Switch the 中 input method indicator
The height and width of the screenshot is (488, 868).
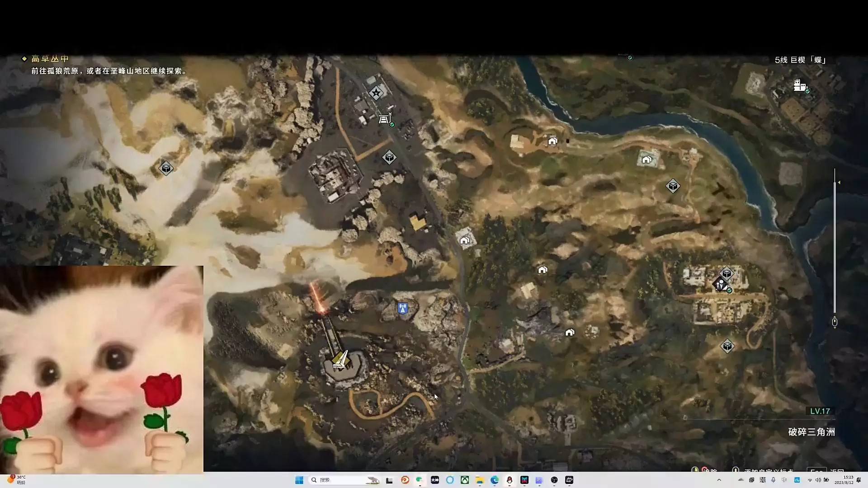[x=784, y=480]
